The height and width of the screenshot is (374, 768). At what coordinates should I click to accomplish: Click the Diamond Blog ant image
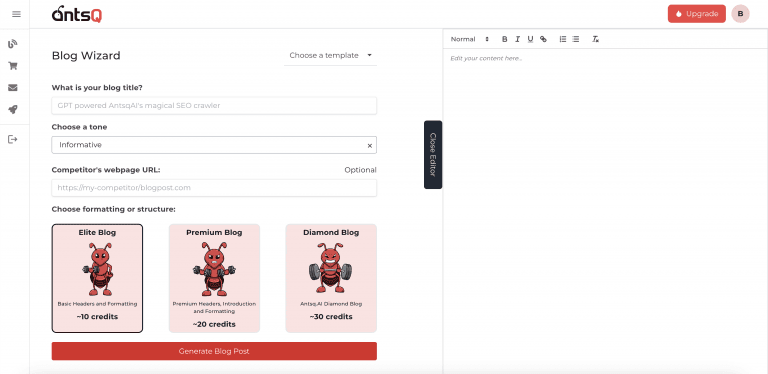331,268
